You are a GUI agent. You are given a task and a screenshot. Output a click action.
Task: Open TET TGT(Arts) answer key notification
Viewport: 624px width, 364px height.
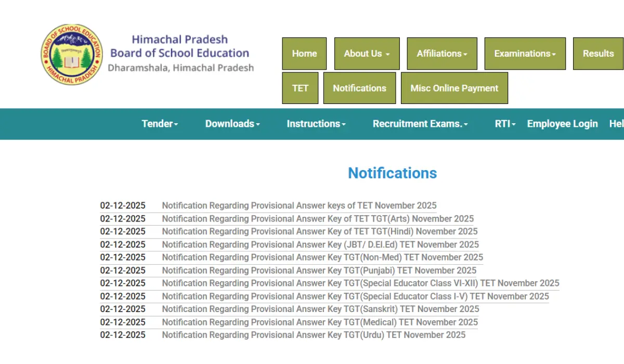click(x=318, y=218)
